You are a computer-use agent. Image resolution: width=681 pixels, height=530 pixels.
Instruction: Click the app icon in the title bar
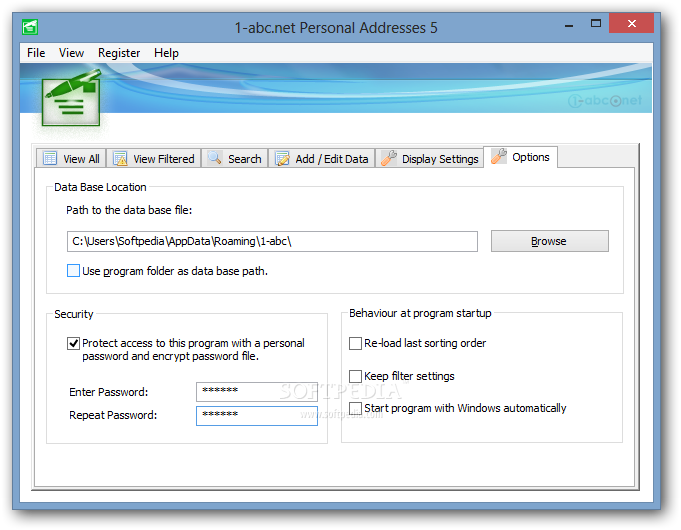point(30,27)
